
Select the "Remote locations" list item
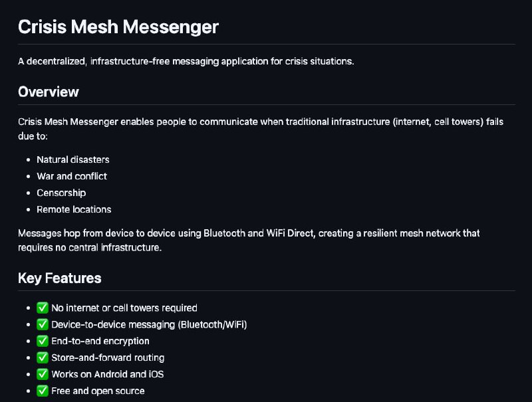click(74, 209)
